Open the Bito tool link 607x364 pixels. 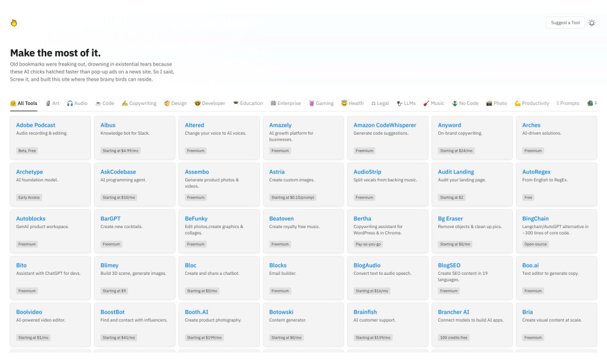[x=21, y=265]
